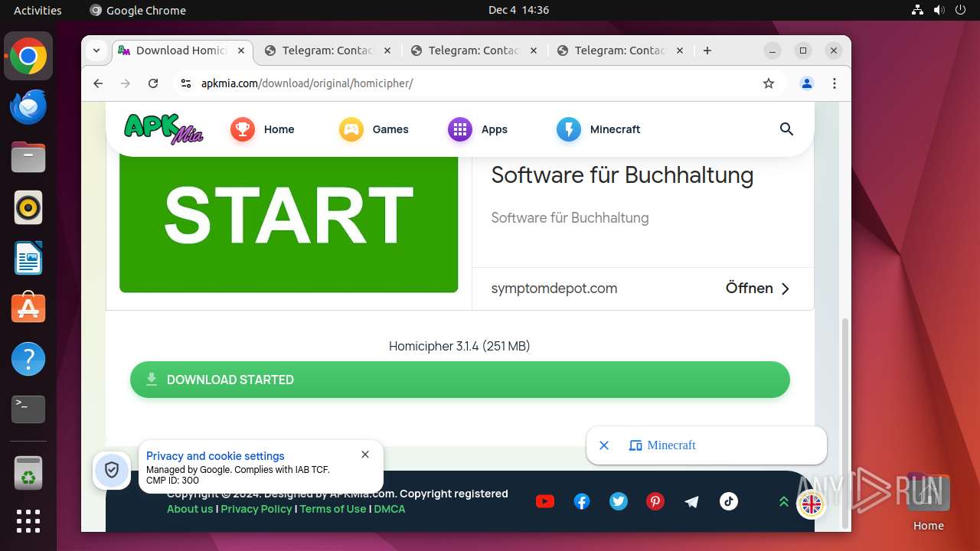Click the green START ad banner
This screenshot has height=551, width=980.
(289, 223)
